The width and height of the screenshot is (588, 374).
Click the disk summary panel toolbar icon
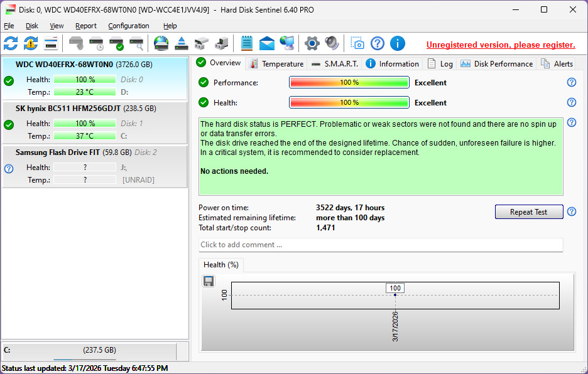(51, 43)
